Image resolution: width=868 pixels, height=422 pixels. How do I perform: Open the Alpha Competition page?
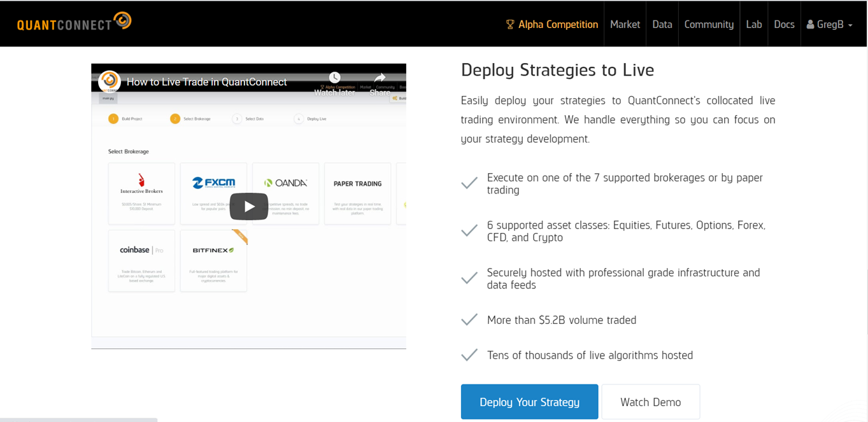point(552,24)
